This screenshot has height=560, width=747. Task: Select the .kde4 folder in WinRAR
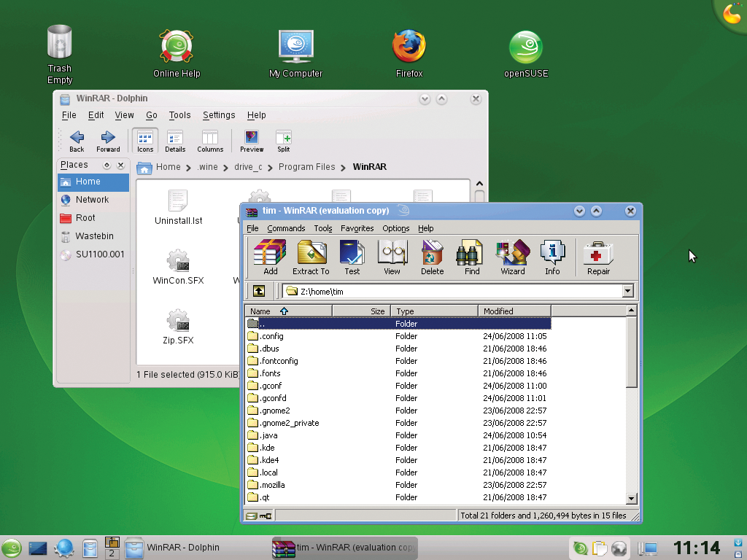(398, 460)
